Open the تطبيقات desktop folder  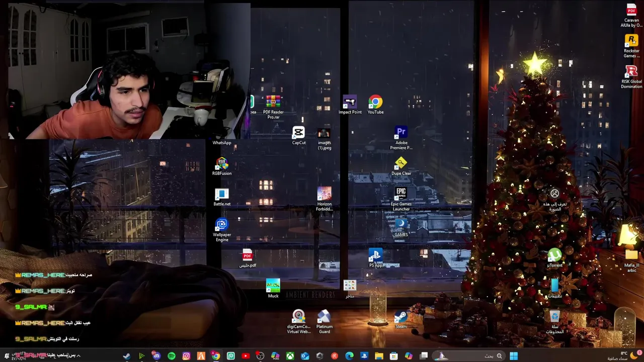click(x=554, y=289)
